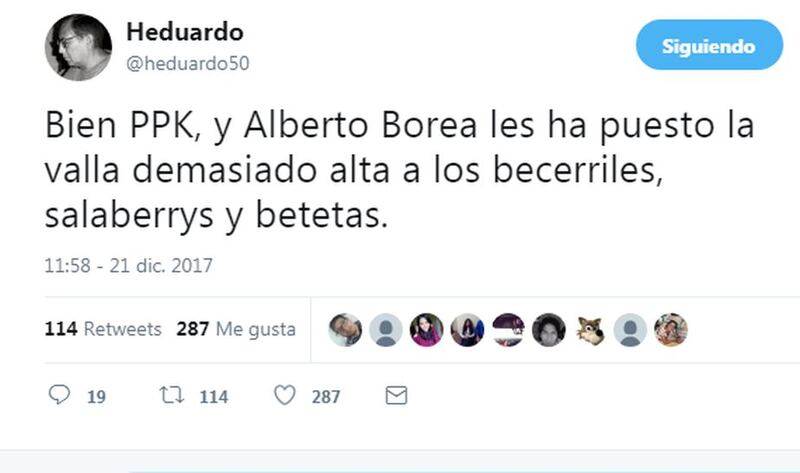
Task: Click the like count 287 beside heart
Action: [x=326, y=396]
